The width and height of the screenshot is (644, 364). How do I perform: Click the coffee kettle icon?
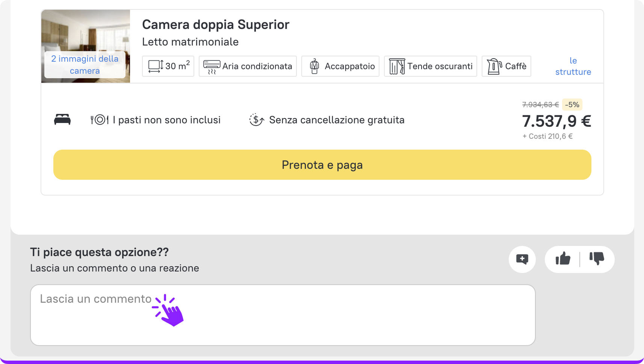click(494, 67)
